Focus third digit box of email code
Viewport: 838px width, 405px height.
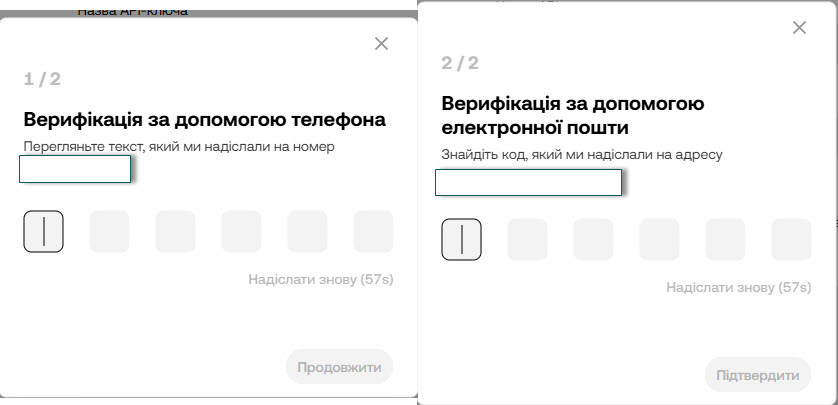593,240
